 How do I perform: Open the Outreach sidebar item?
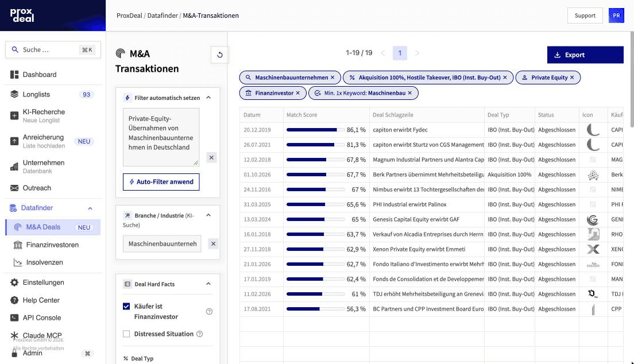click(x=53, y=188)
